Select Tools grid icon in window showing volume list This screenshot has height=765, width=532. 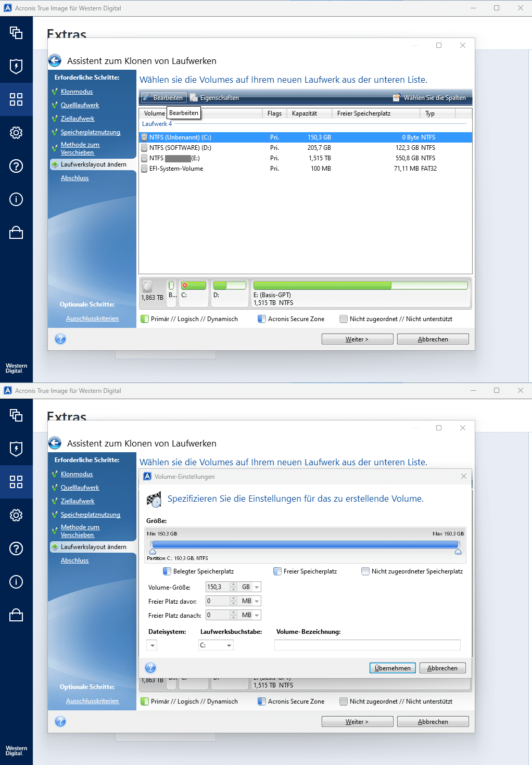pyautogui.click(x=16, y=99)
